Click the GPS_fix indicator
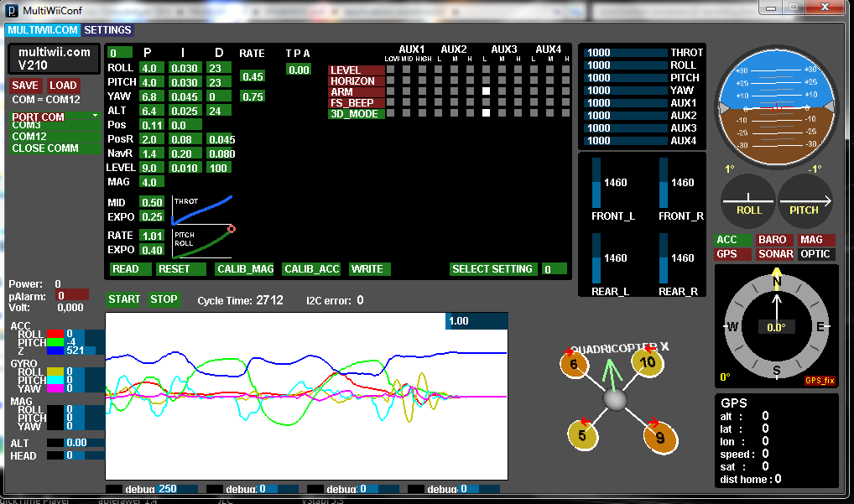Screen dimensions: 854x504 click(x=820, y=380)
